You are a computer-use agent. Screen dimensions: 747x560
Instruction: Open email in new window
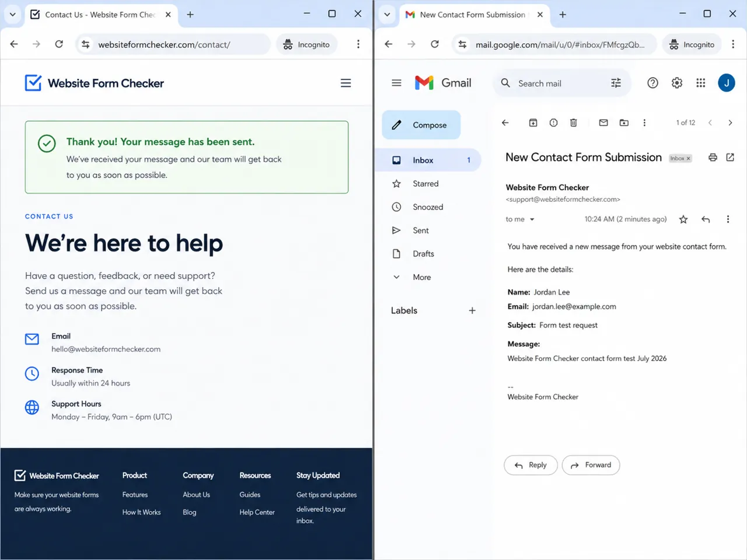[x=730, y=157]
